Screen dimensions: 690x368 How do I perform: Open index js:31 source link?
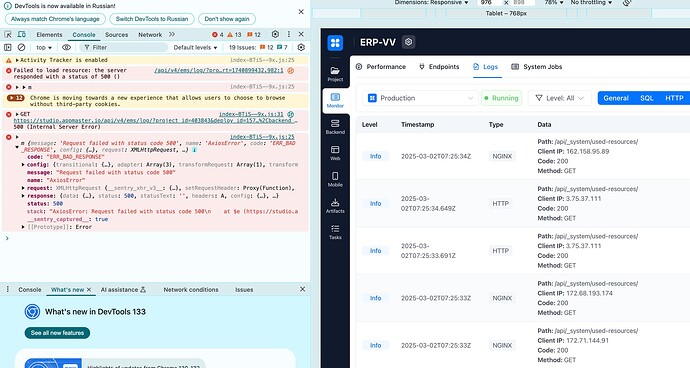[251, 114]
